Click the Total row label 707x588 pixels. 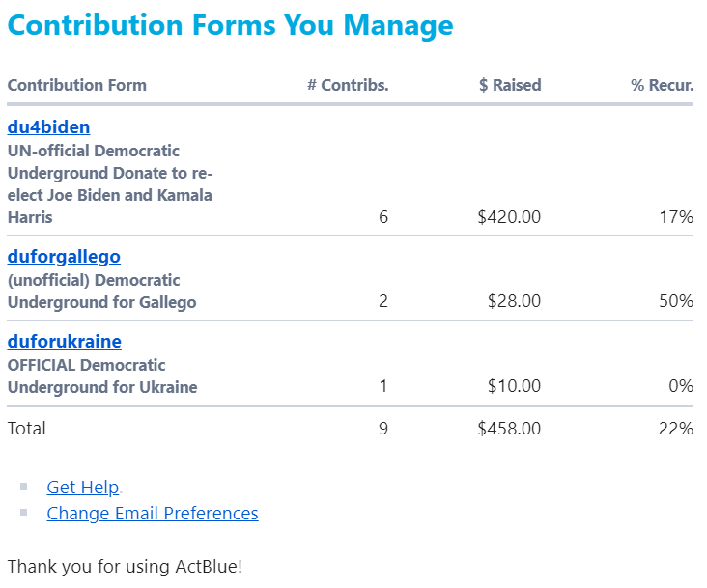(x=27, y=429)
